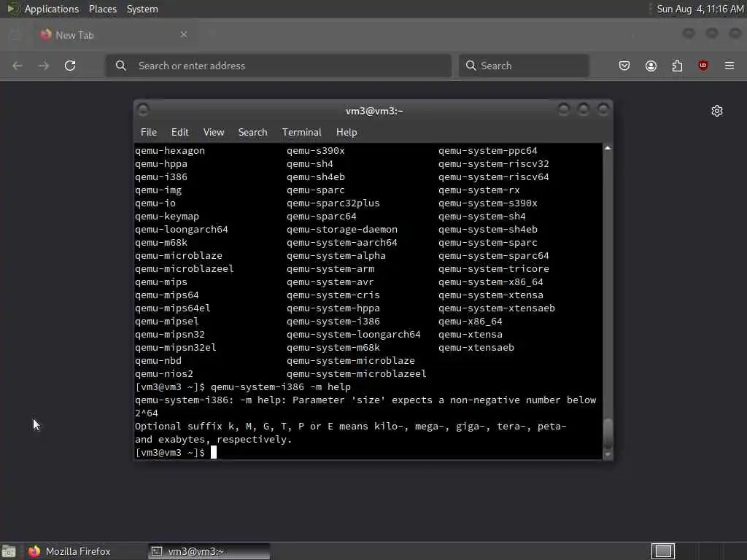Close the terminal window

pos(603,110)
